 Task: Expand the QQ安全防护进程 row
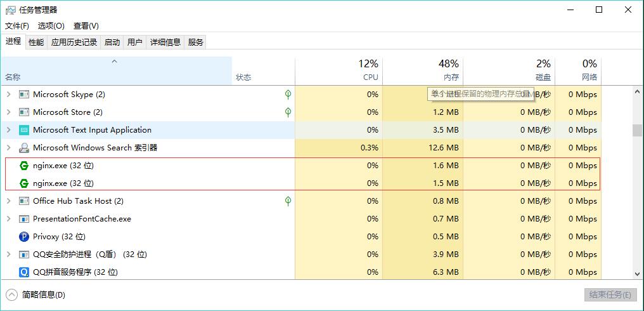coord(9,255)
